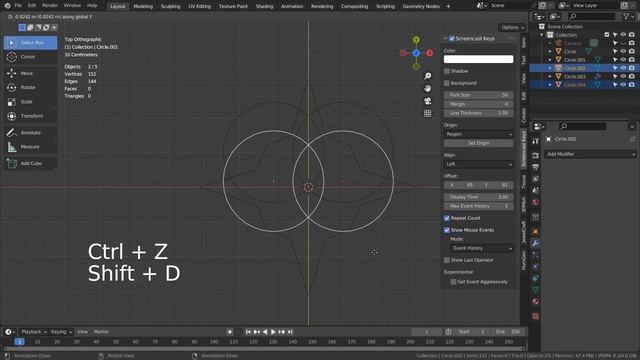Open the Output properties tab icon
This screenshot has width=640, height=360.
point(536,167)
